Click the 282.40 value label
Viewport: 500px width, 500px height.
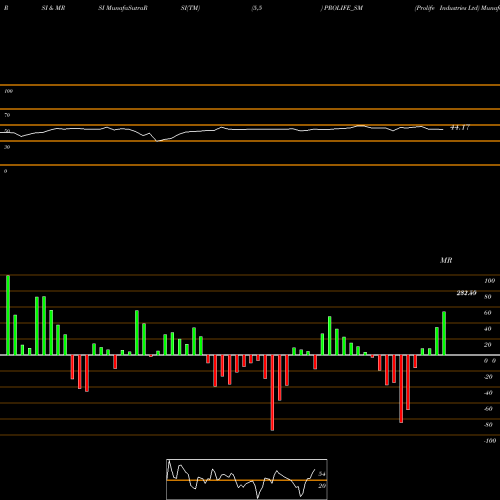tap(466, 293)
